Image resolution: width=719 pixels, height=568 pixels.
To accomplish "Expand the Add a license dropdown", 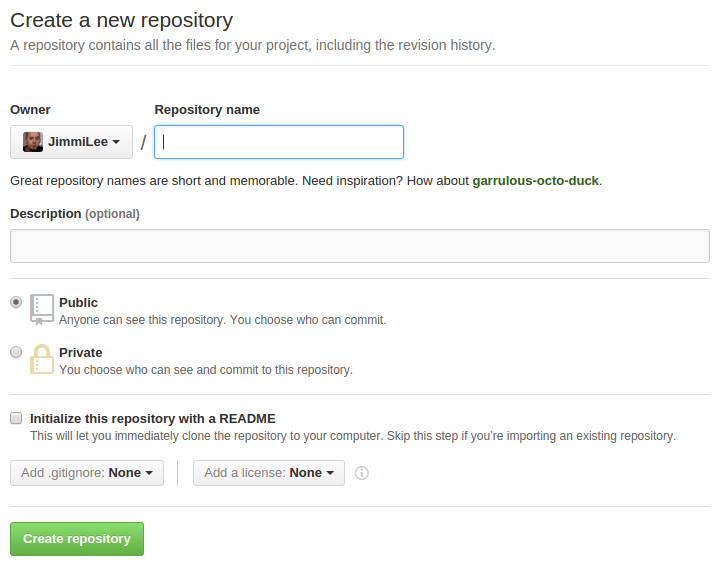I will (268, 473).
